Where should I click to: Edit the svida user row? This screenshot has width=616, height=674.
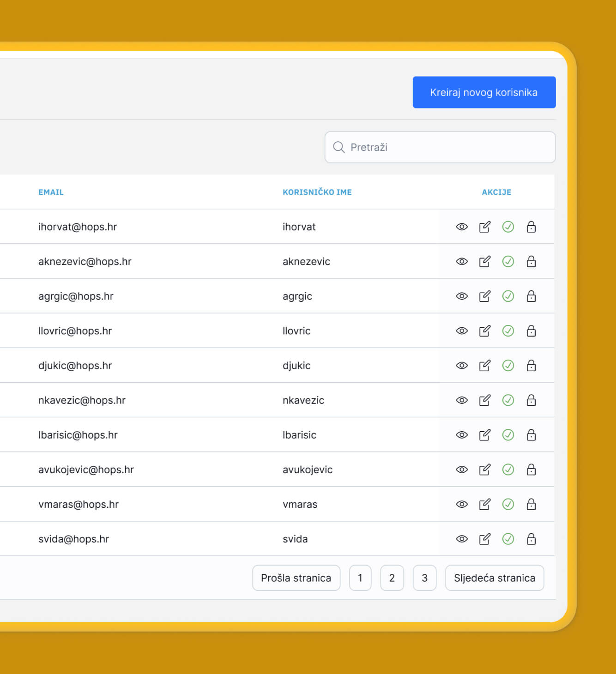(x=485, y=539)
